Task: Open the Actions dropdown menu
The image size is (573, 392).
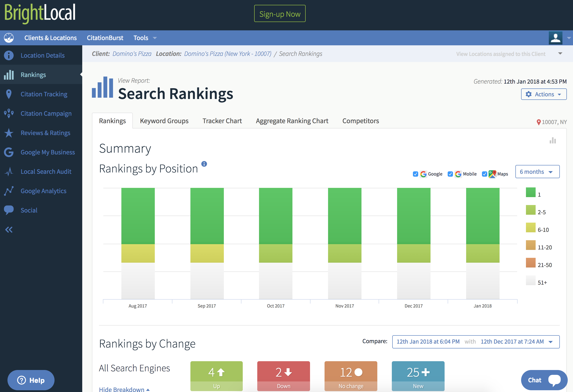Action: (x=544, y=94)
